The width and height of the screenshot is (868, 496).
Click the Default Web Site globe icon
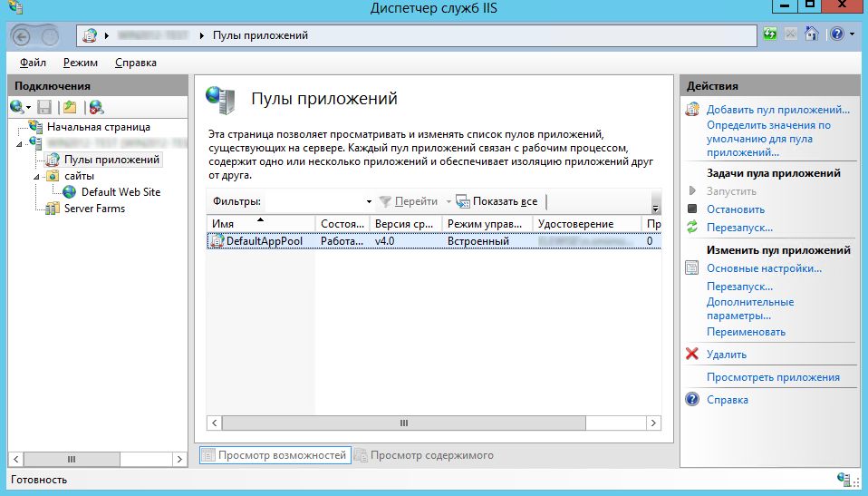[x=69, y=191]
